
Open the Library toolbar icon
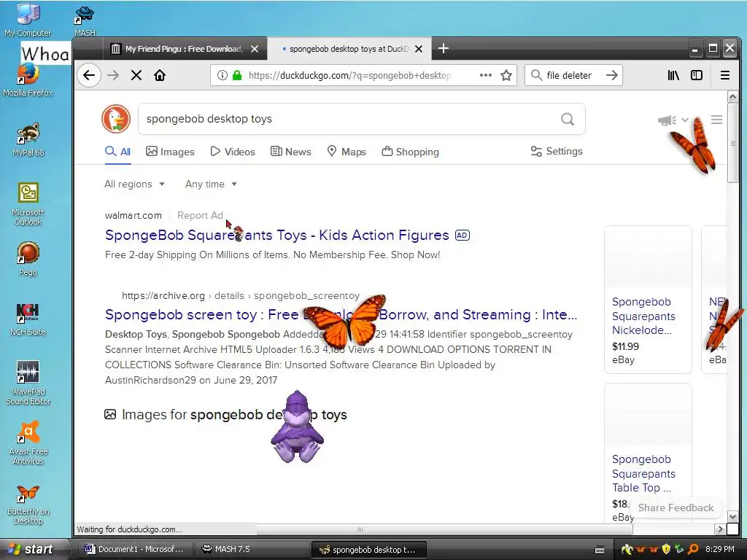coord(673,75)
